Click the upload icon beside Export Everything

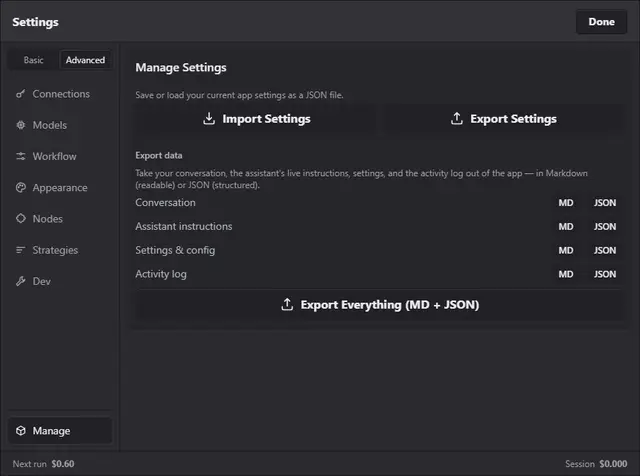click(x=287, y=304)
